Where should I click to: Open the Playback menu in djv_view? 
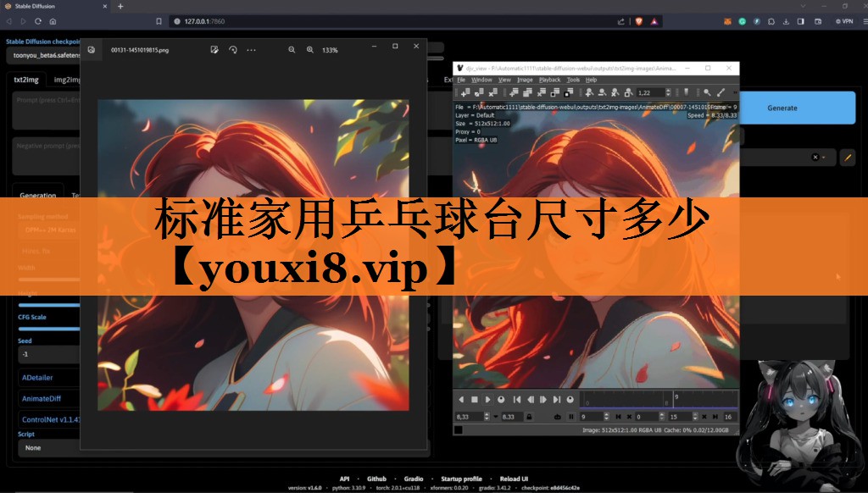[549, 80]
